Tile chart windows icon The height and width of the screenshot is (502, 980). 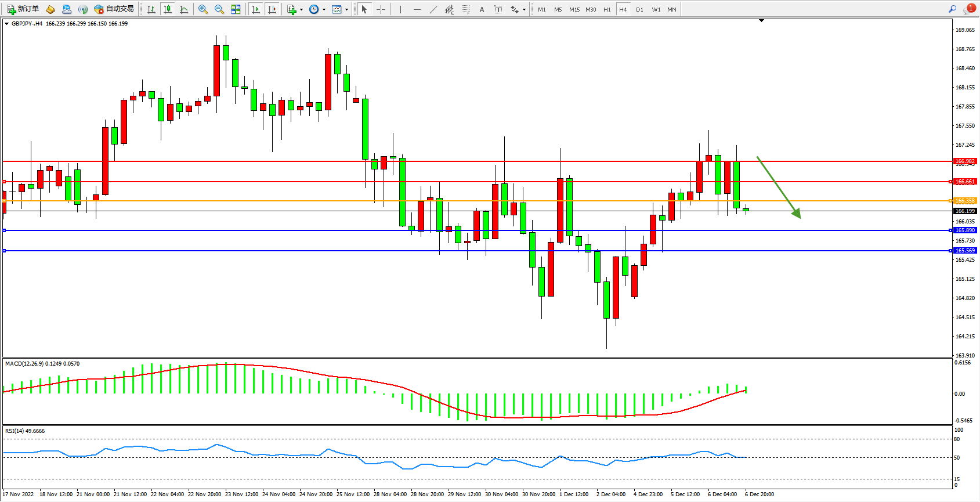(236, 9)
